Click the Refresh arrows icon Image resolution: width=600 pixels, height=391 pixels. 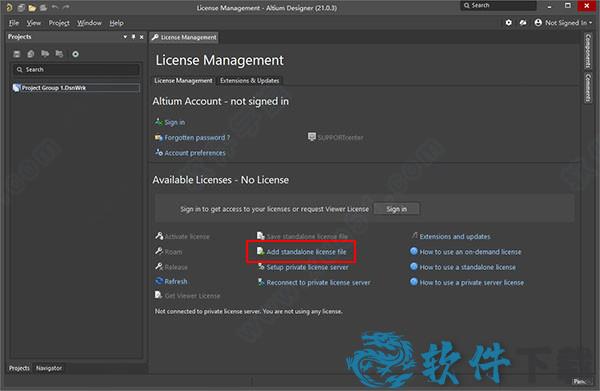tap(159, 281)
